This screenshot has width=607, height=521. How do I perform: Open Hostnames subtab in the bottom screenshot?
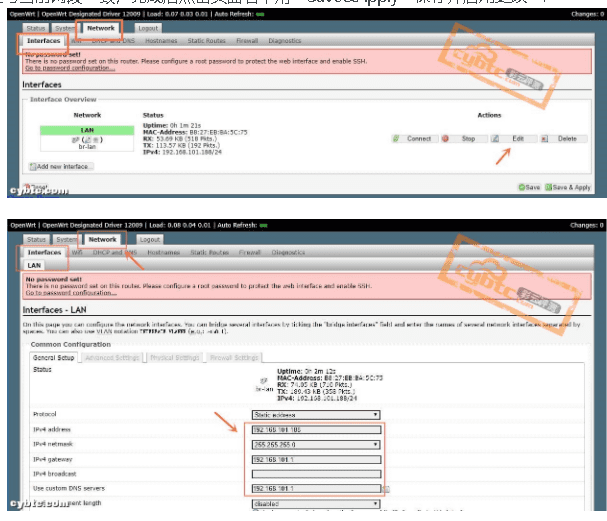pyautogui.click(x=163, y=252)
